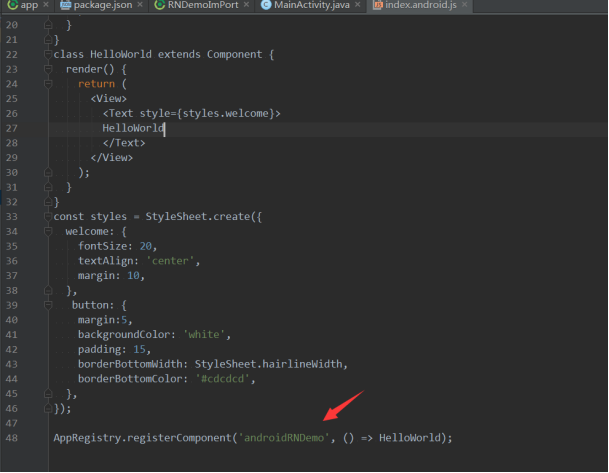Click 'margin: 10' on line 37

tap(109, 276)
